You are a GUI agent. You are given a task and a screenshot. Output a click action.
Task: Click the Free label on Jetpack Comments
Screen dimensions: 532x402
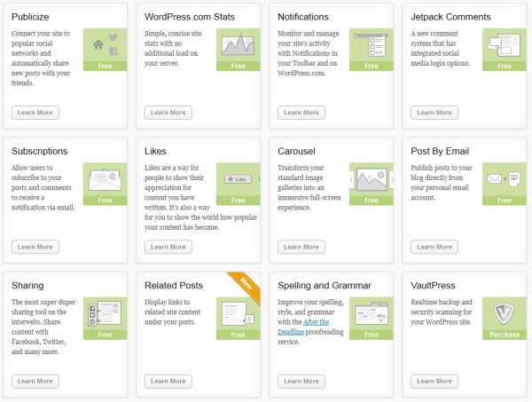pyautogui.click(x=505, y=66)
